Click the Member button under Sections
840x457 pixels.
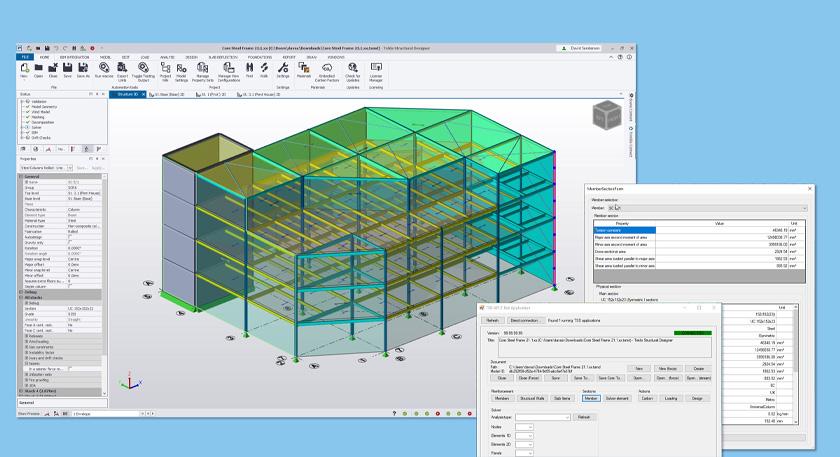[591, 398]
